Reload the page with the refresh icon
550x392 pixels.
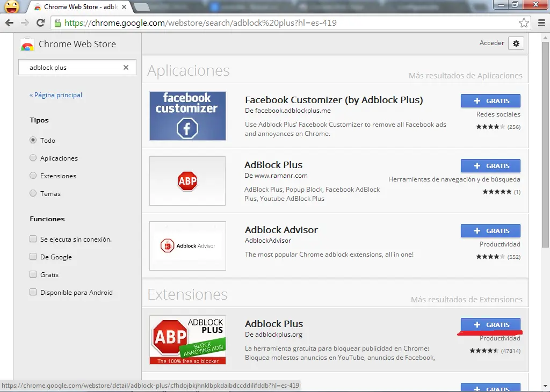[x=40, y=23]
